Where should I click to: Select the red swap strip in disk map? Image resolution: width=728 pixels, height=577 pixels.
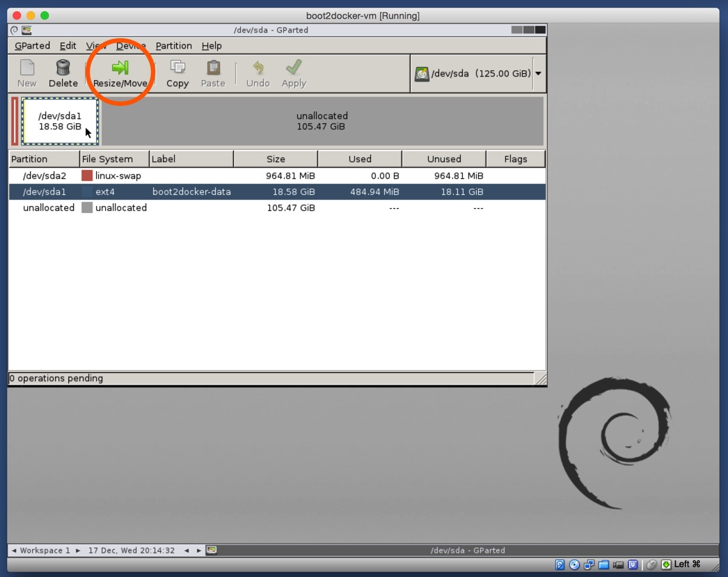[x=15, y=121]
